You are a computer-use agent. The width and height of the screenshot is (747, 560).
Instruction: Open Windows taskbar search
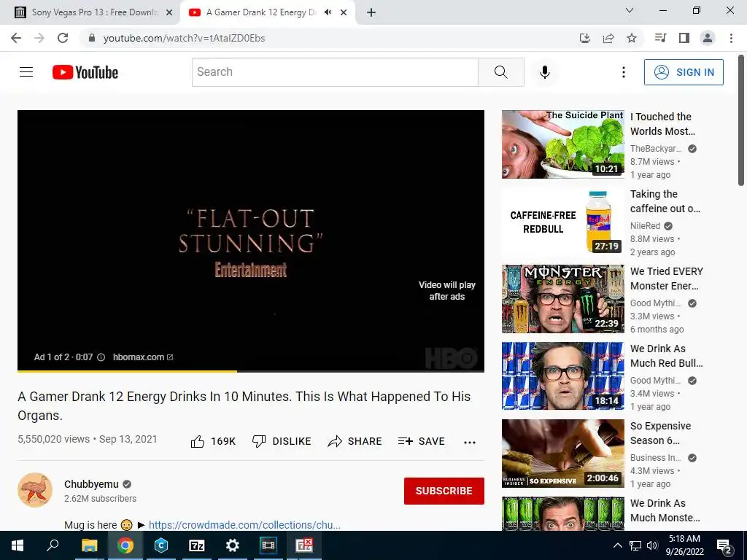click(x=53, y=545)
